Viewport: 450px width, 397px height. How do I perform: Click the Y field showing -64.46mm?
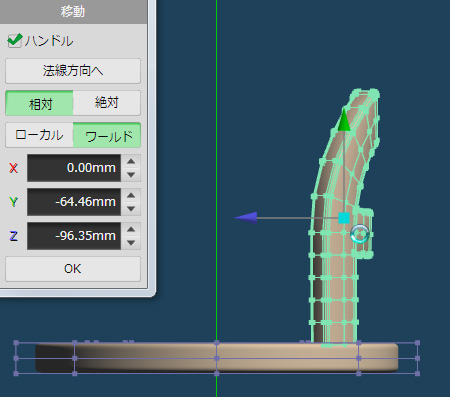coord(74,202)
